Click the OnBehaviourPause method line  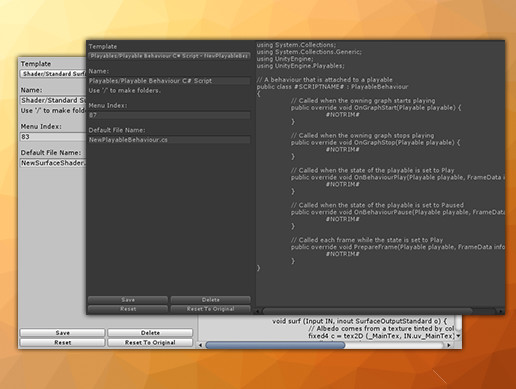click(398, 212)
